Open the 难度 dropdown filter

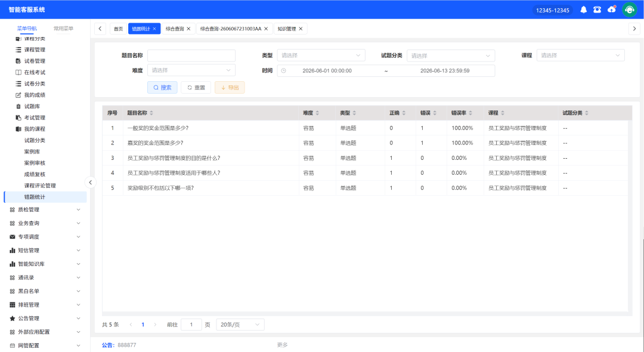[x=191, y=70]
